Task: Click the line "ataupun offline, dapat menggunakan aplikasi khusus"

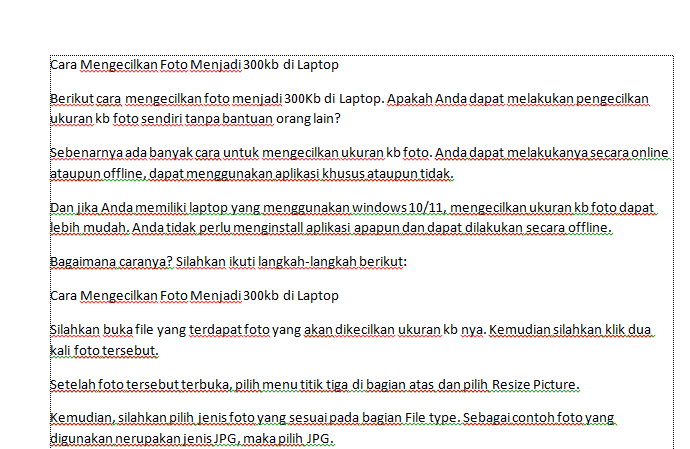Action: pyautogui.click(x=252, y=174)
